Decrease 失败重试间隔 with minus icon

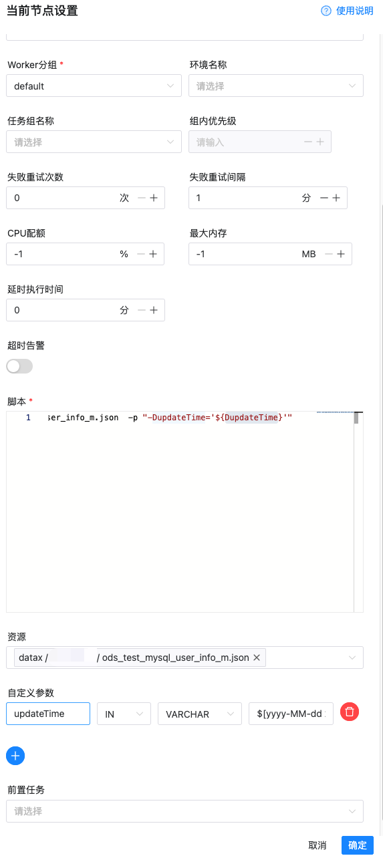[x=324, y=198]
